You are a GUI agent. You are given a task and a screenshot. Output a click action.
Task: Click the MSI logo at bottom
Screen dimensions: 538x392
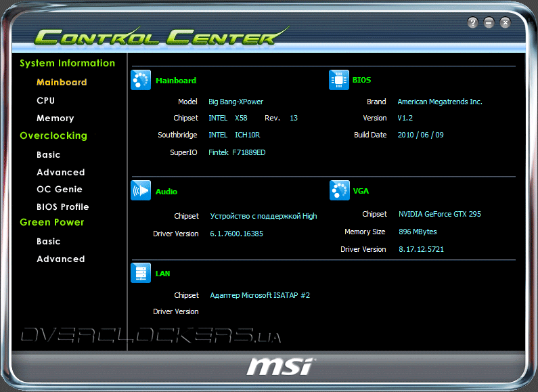click(280, 366)
